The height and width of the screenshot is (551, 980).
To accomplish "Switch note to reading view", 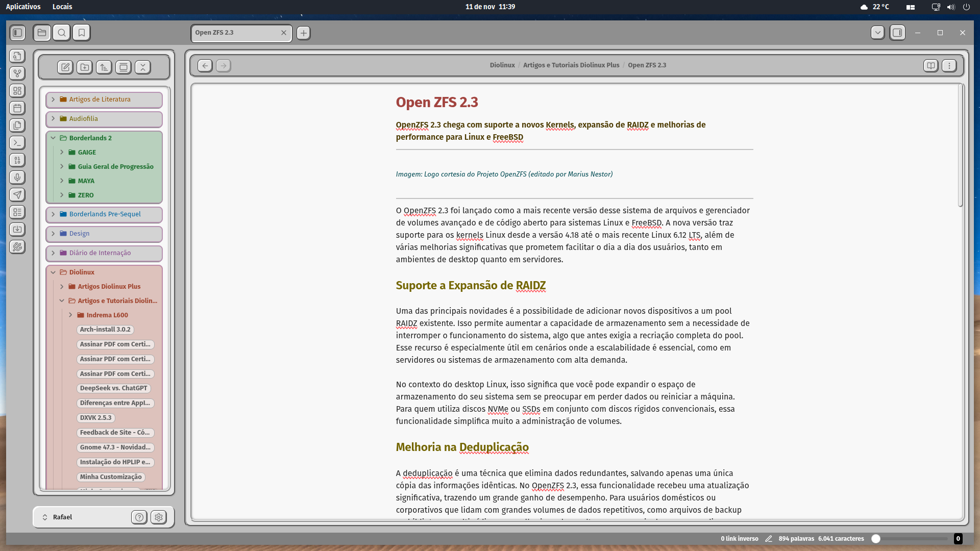I will point(930,66).
